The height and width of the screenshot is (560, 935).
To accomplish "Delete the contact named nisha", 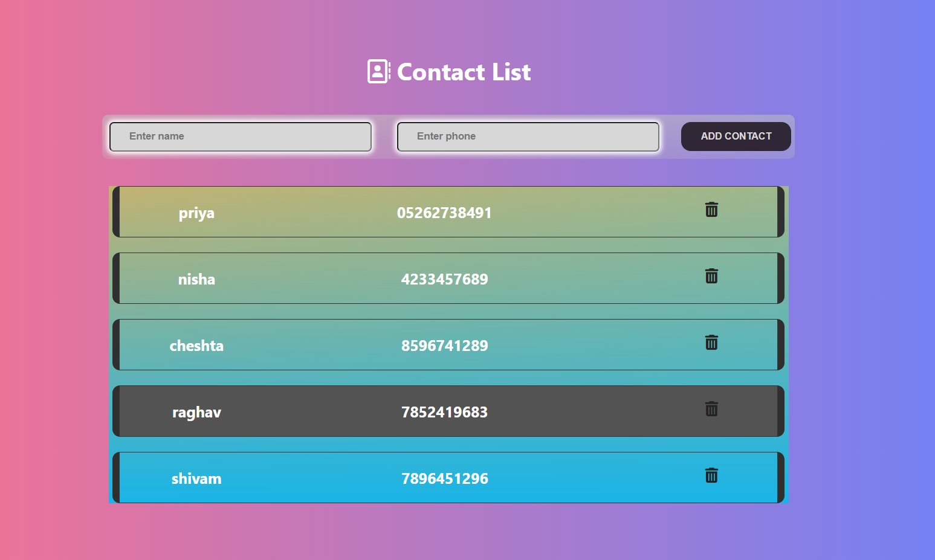I will pos(711,277).
